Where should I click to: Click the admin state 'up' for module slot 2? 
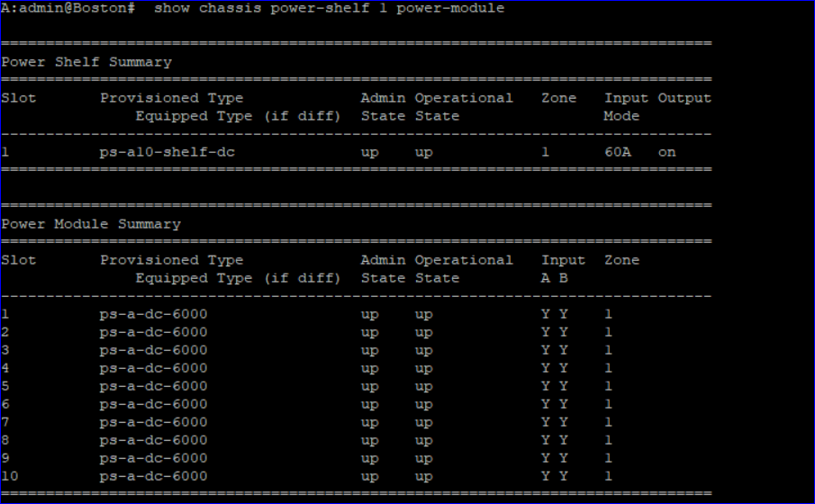point(369,332)
